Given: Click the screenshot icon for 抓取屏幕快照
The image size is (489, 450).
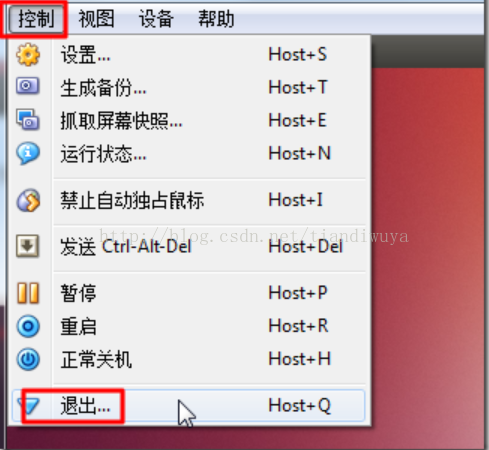Looking at the screenshot, I should click(28, 119).
